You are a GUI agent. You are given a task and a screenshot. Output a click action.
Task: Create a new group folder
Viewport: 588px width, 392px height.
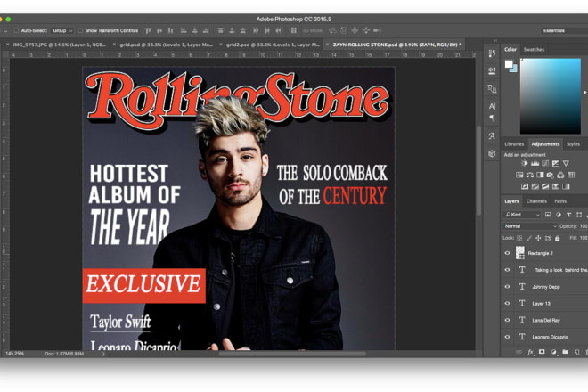click(x=565, y=352)
